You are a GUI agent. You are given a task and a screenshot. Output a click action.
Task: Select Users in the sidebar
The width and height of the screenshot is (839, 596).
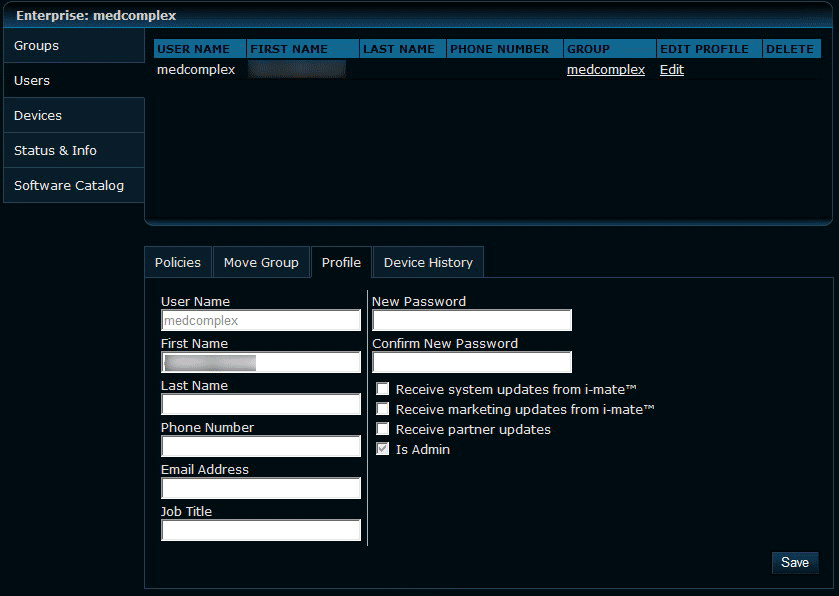(32, 81)
